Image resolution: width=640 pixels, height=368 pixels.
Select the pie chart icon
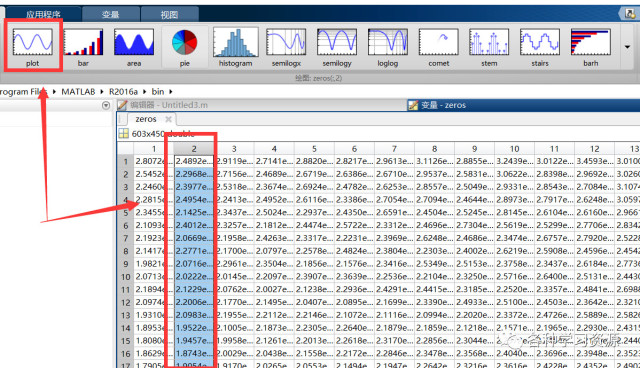click(184, 46)
